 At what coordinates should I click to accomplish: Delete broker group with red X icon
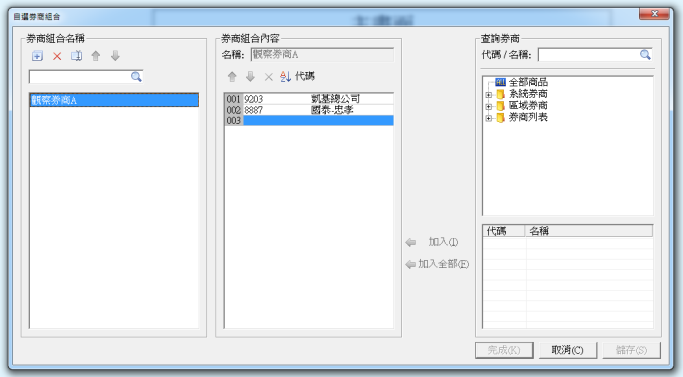(57, 56)
